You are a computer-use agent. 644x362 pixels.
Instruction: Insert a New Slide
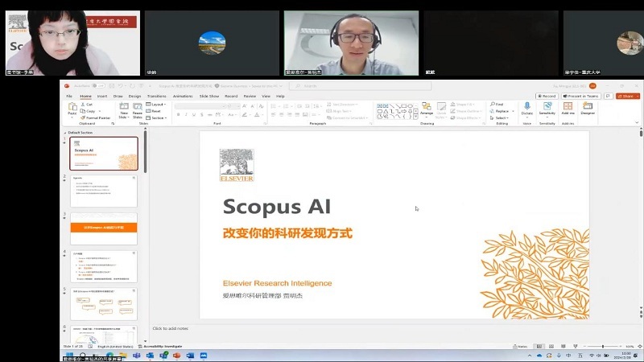pos(124,110)
